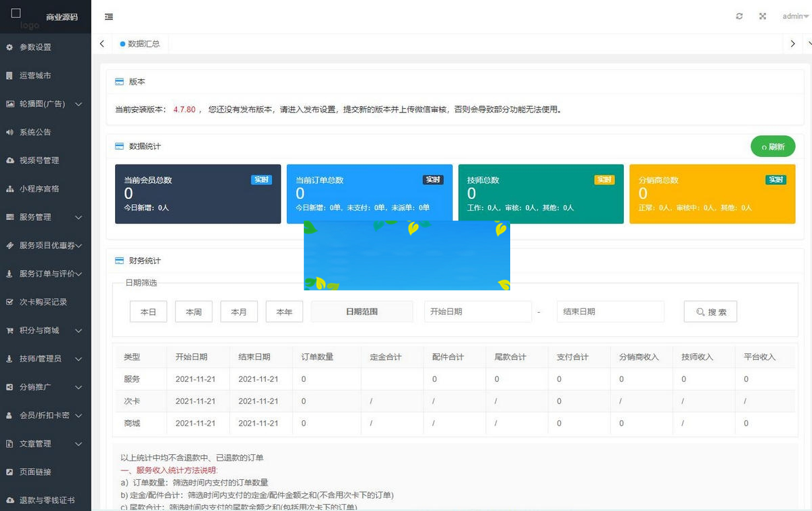This screenshot has height=511, width=812.
Task: Select 本周 date filter
Action: [x=194, y=311]
